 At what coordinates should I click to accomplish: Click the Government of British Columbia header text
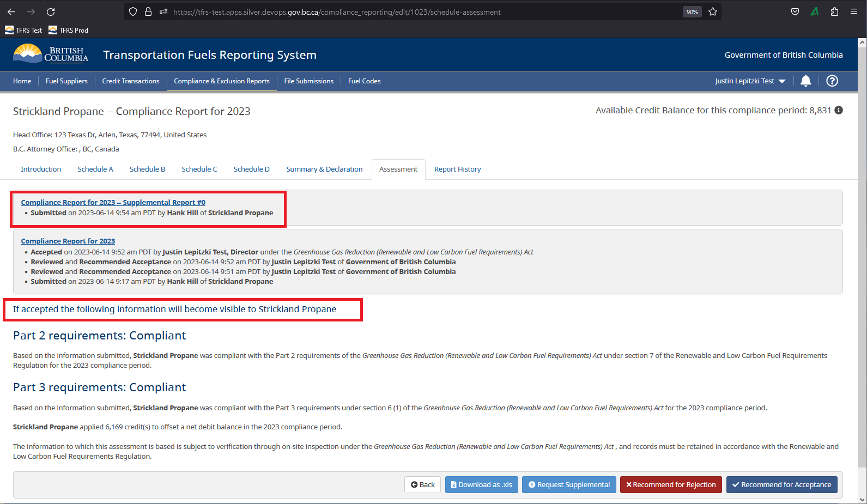tap(784, 55)
